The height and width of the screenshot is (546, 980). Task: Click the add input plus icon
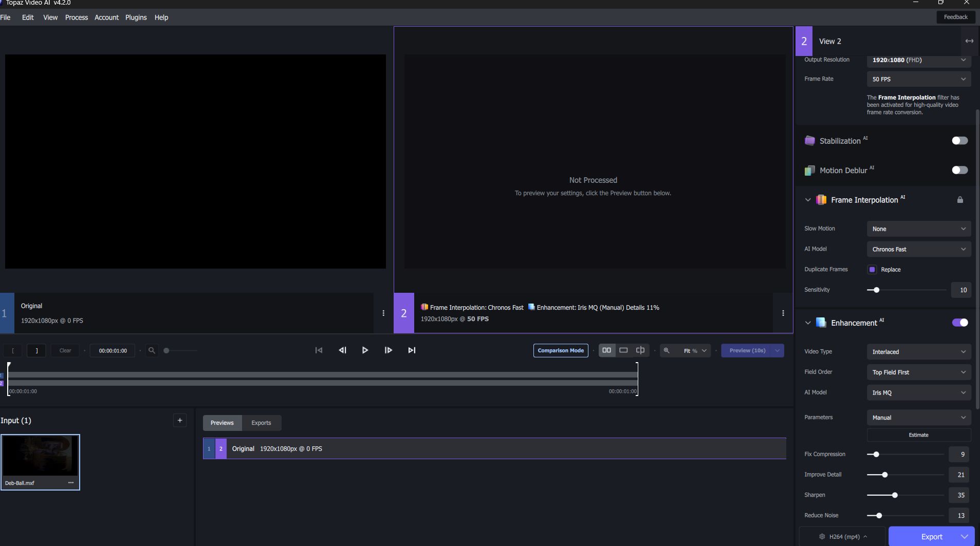point(180,420)
